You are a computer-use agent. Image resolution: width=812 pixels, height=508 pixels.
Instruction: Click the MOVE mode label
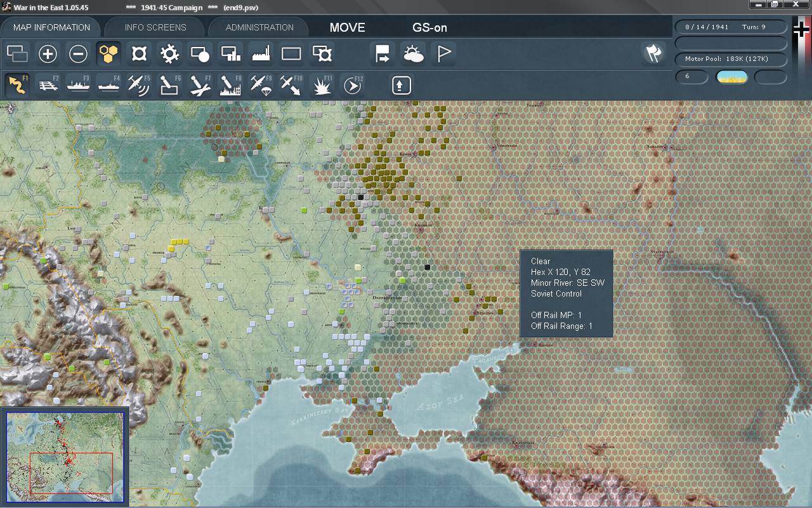click(348, 27)
